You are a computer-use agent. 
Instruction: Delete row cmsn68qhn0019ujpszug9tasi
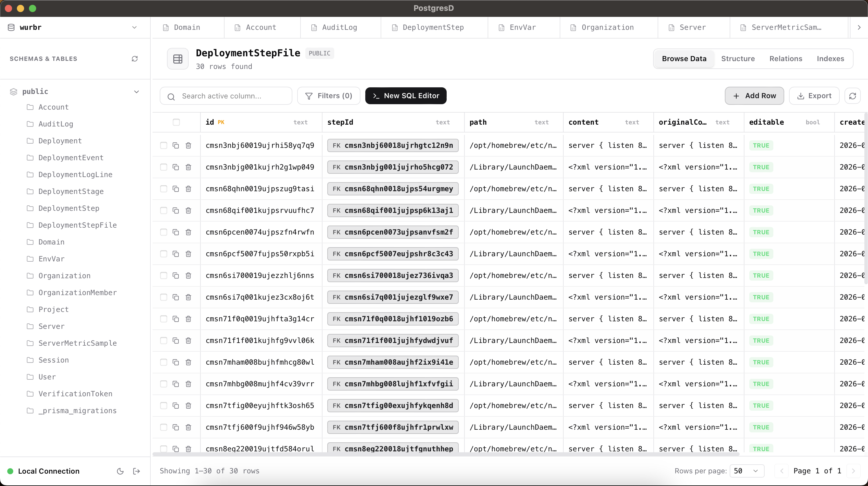click(188, 189)
